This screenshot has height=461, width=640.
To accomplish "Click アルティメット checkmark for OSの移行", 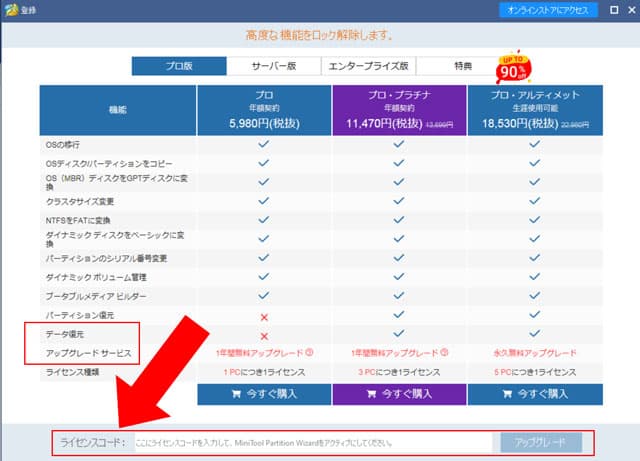I will (x=535, y=144).
